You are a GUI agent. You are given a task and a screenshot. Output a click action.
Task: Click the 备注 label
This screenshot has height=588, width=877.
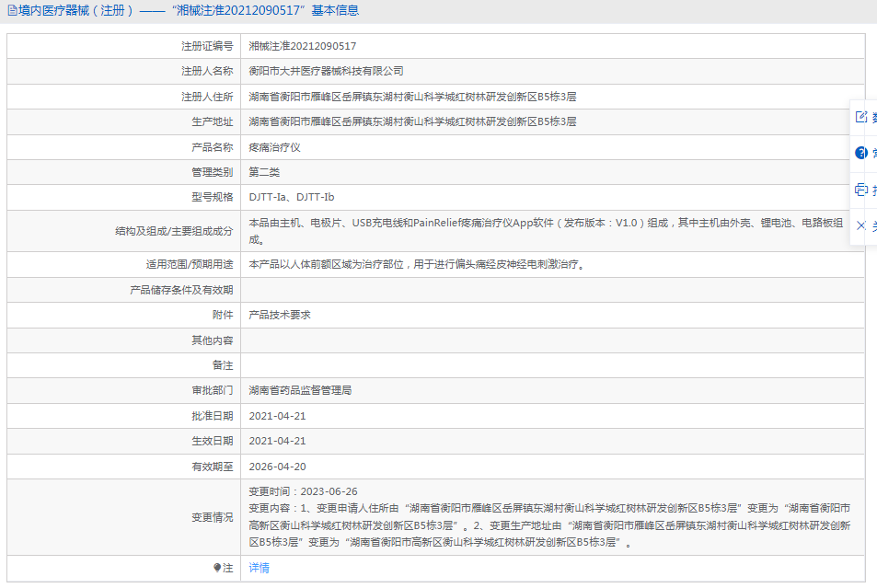(x=223, y=365)
